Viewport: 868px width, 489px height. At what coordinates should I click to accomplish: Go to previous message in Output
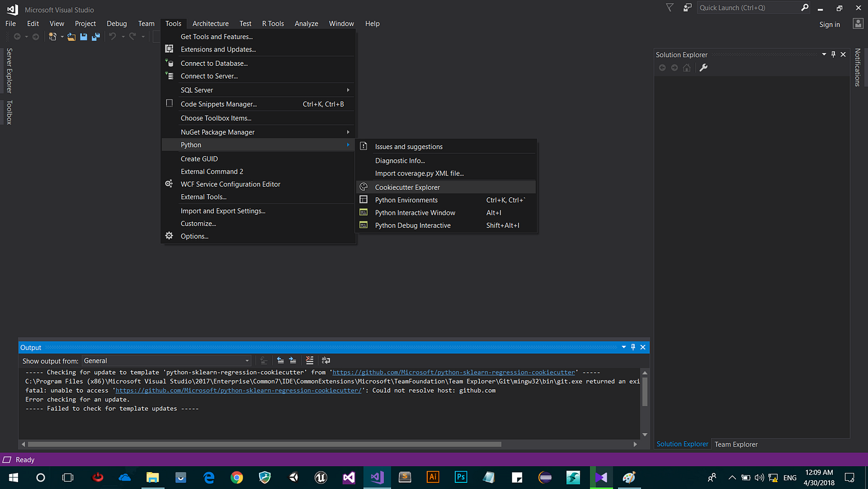(x=280, y=361)
